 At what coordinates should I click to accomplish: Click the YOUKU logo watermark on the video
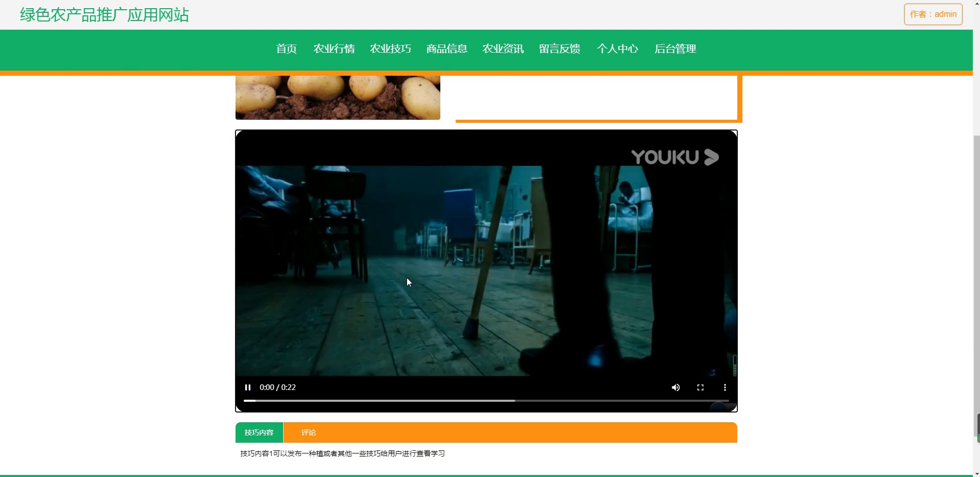[675, 157]
